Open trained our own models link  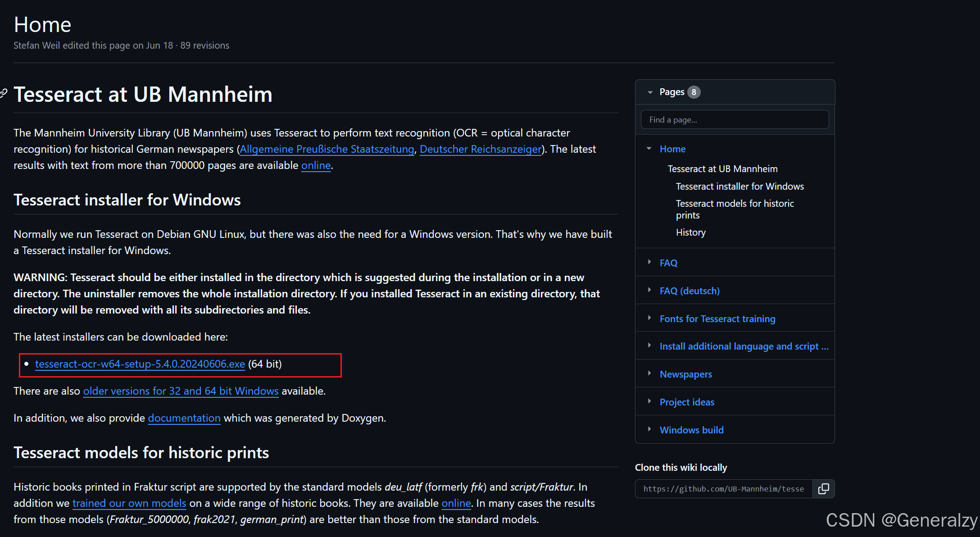coord(129,503)
